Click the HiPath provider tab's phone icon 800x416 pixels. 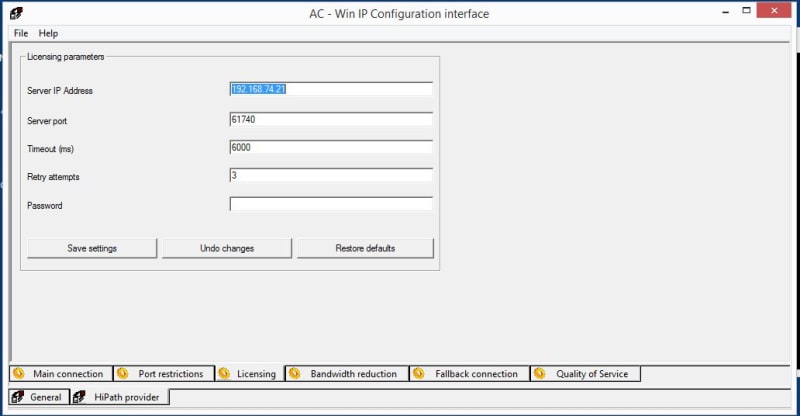[79, 397]
